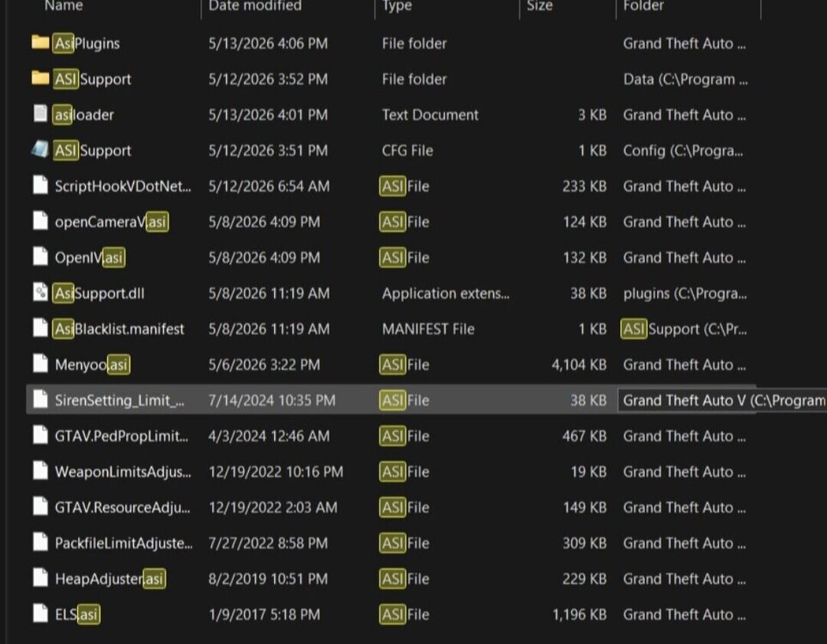Click the PackfileLimitAdjuster file icon
This screenshot has height=644, width=827.
(x=40, y=542)
